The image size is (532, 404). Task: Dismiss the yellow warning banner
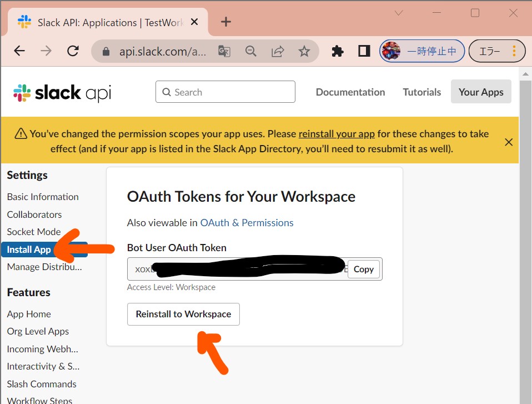pos(509,142)
